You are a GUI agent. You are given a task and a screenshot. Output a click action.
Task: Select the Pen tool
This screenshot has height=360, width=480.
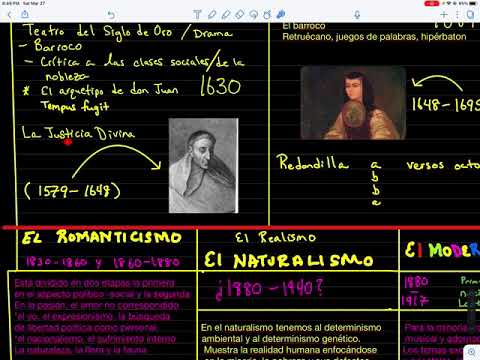(212, 15)
